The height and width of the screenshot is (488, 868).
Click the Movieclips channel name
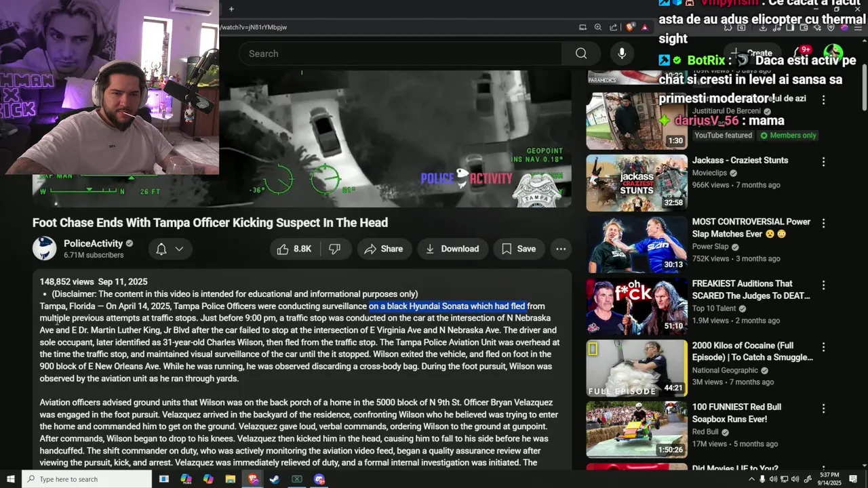click(709, 173)
